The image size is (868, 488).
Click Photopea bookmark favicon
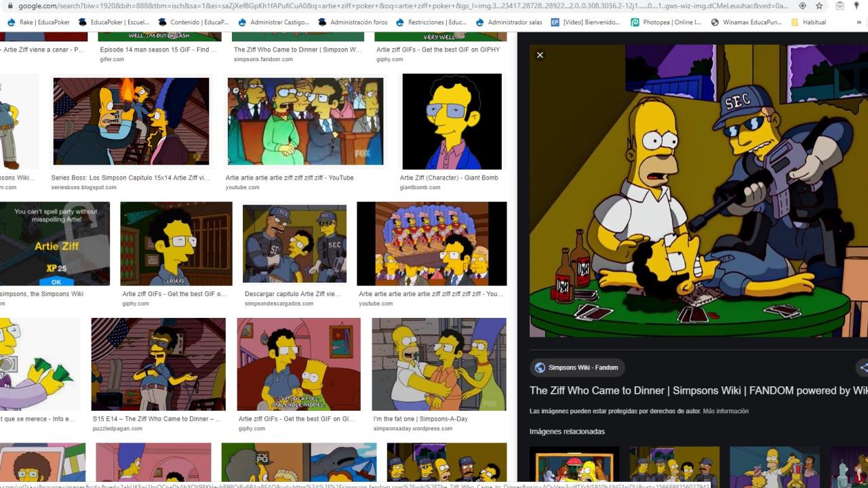[635, 22]
